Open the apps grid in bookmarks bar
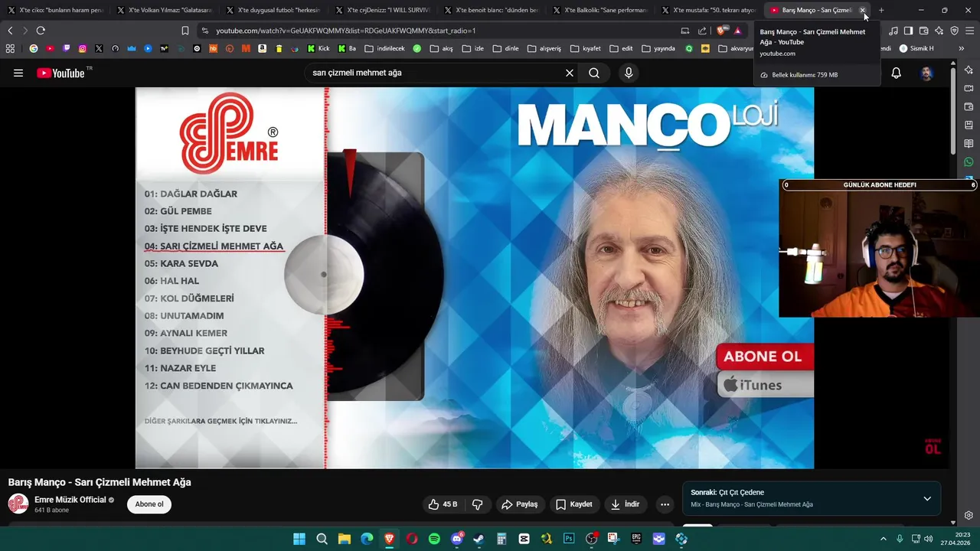This screenshot has height=551, width=980. point(10,48)
